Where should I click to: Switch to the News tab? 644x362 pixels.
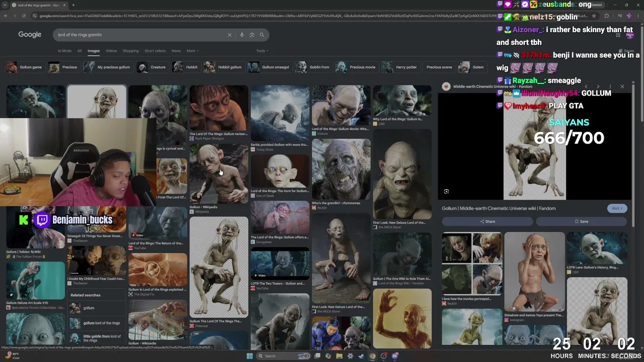(176, 51)
